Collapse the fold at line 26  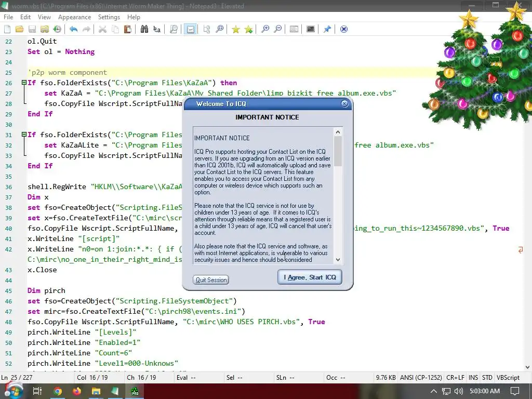(x=24, y=83)
